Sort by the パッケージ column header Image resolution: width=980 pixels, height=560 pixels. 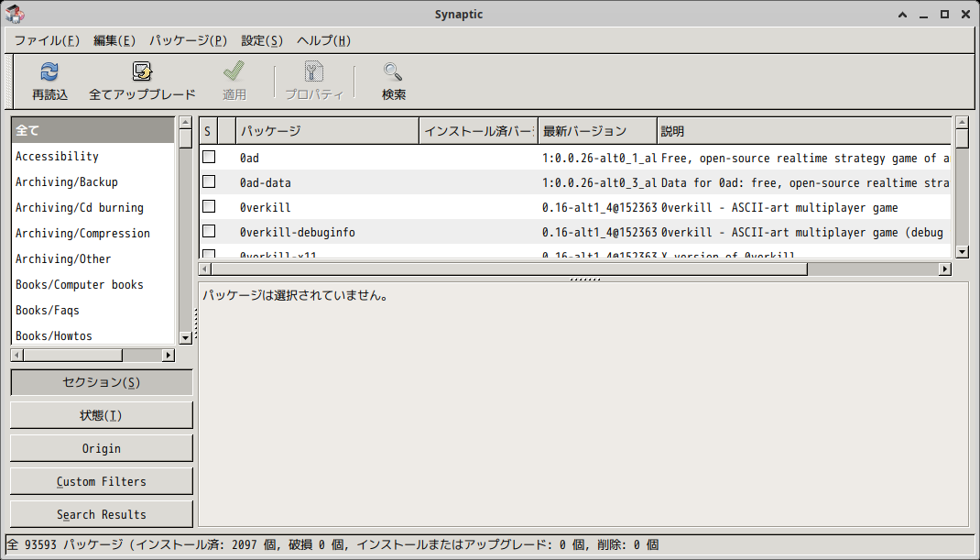[x=327, y=131]
